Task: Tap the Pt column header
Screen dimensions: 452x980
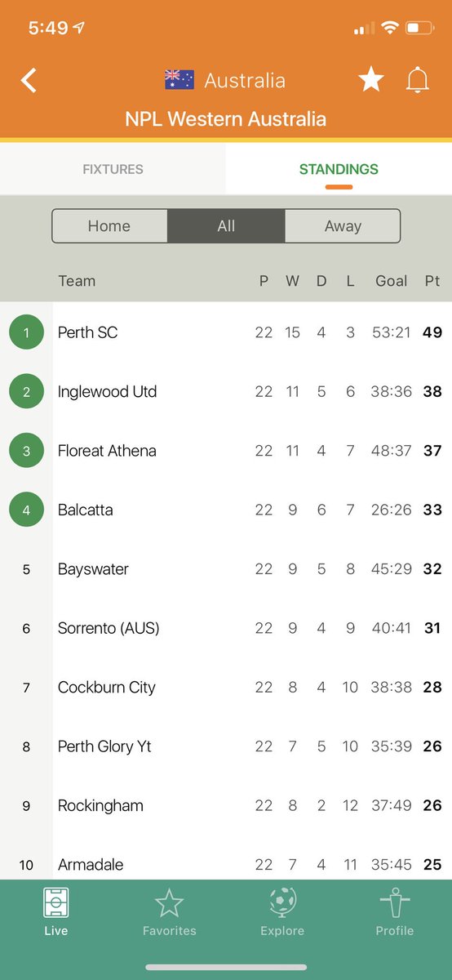Action: (432, 281)
